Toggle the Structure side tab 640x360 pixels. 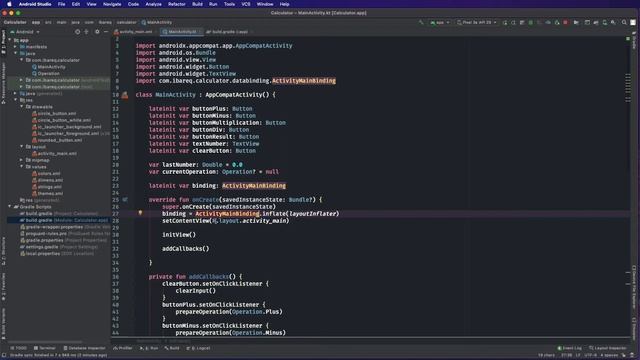3,250
